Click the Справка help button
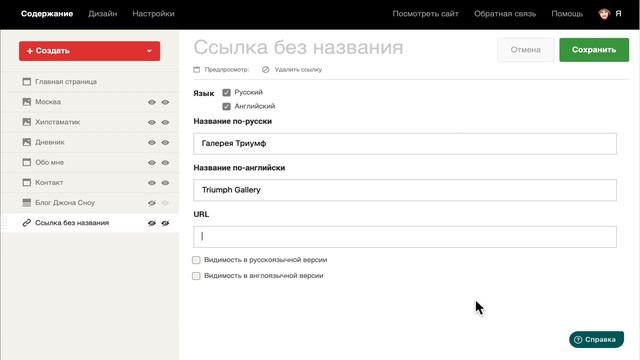The width and height of the screenshot is (640, 360). [x=596, y=340]
